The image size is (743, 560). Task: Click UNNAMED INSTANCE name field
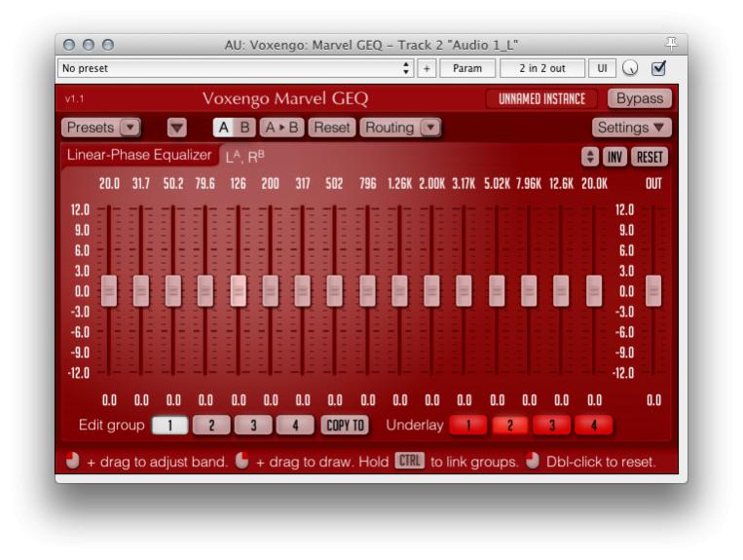click(541, 98)
